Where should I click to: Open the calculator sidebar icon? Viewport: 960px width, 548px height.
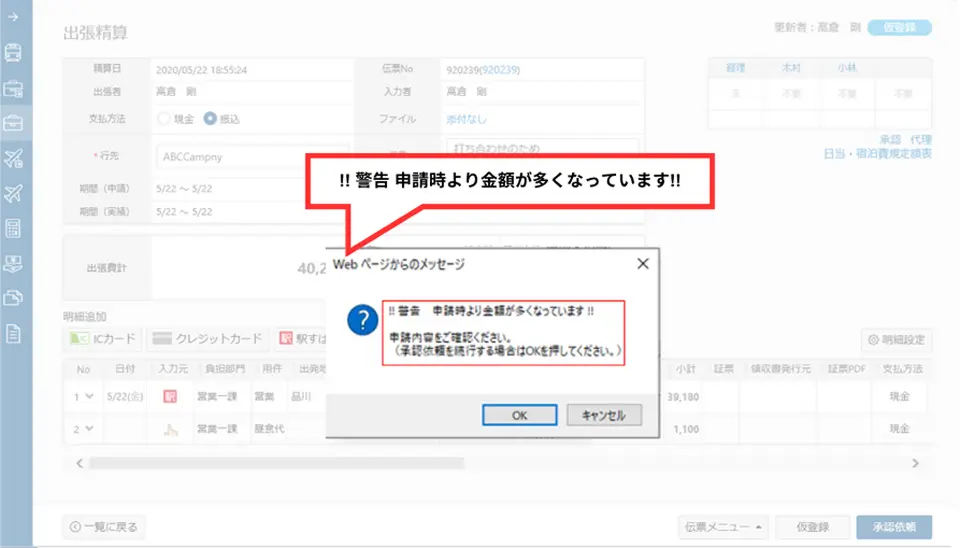(x=13, y=228)
